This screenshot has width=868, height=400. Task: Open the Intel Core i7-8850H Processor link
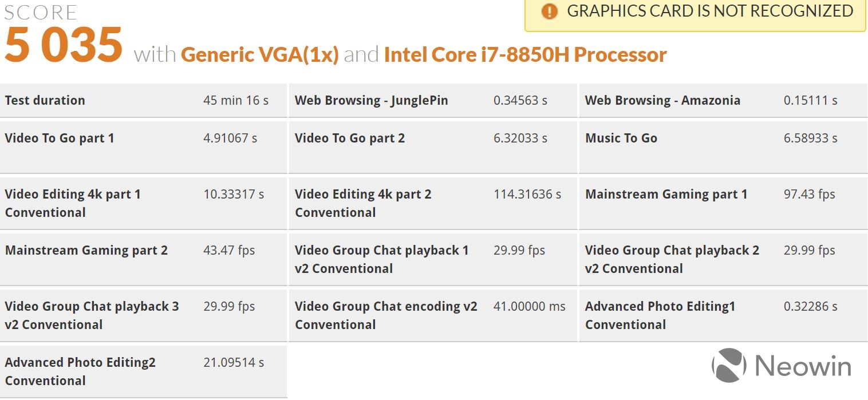click(525, 55)
